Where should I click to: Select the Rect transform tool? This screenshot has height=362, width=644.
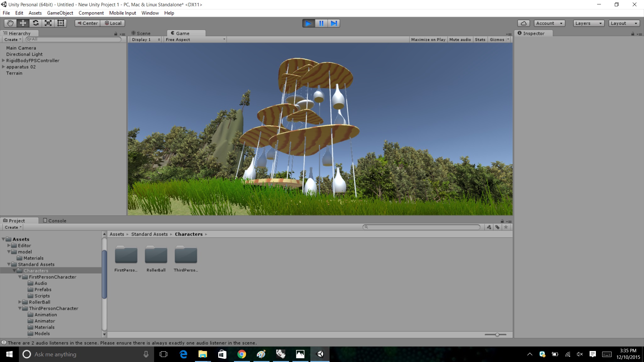coord(60,23)
